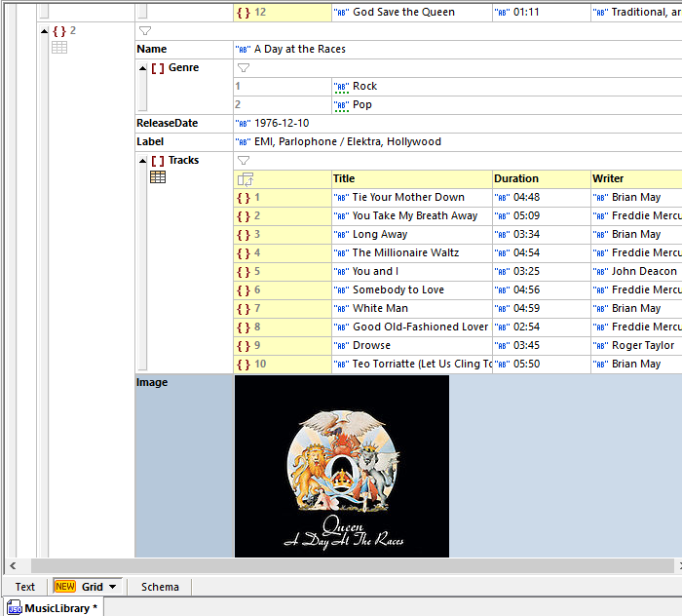Click the MusicLibrary document file icon
682x616 pixels.
point(15,608)
